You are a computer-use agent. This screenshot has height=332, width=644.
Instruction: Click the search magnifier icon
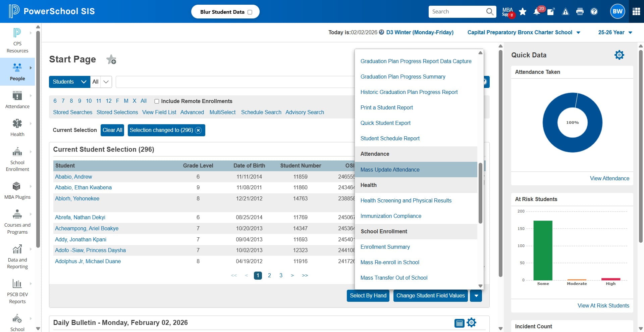490,12
